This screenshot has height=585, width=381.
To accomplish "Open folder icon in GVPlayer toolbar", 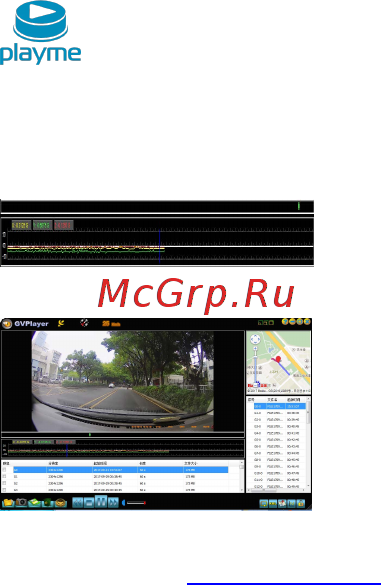I will pyautogui.click(x=8, y=503).
